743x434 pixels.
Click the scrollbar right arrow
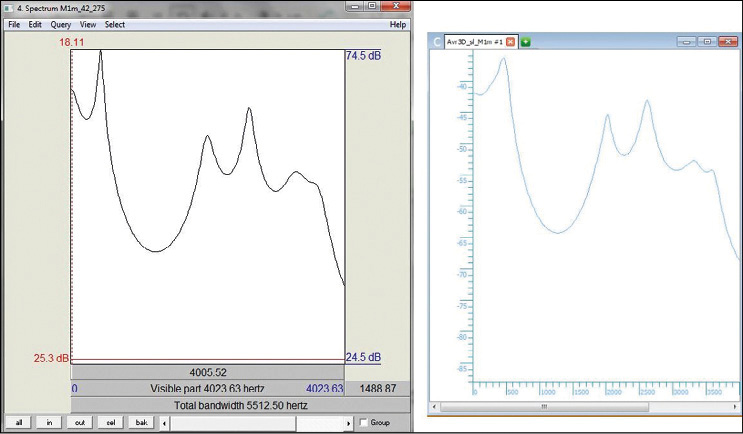point(348,423)
